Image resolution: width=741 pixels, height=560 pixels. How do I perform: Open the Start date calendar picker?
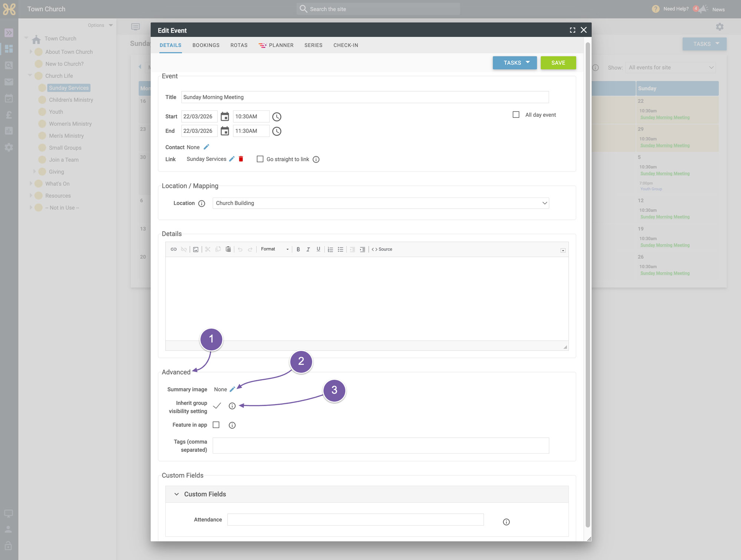[x=225, y=116]
